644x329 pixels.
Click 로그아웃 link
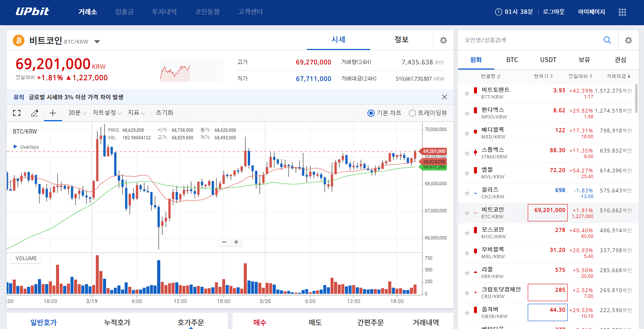[553, 12]
